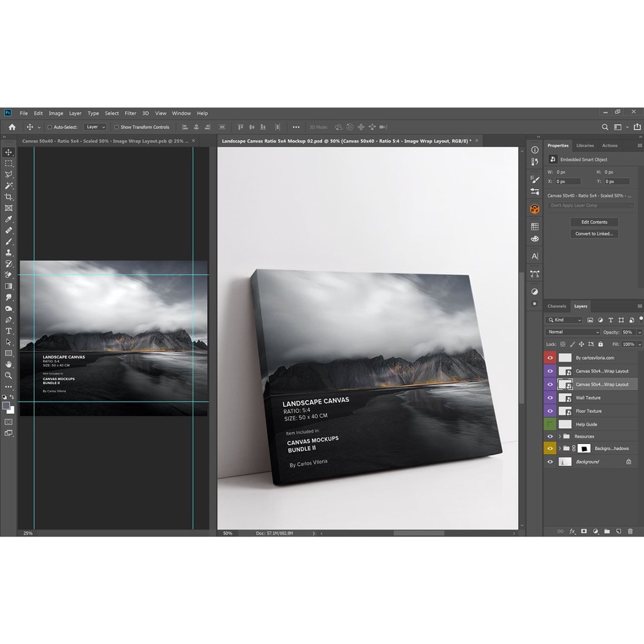Image resolution: width=644 pixels, height=644 pixels.
Task: Open the Normal blend mode dropdown
Action: [573, 332]
